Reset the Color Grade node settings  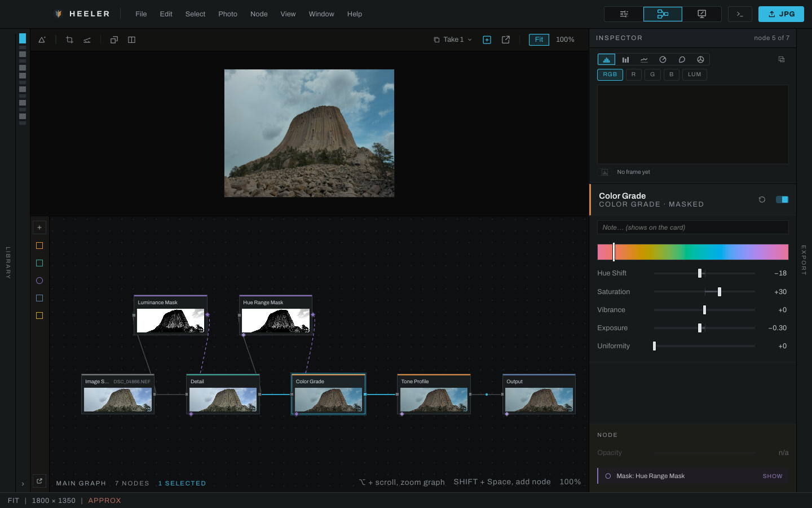tap(762, 199)
